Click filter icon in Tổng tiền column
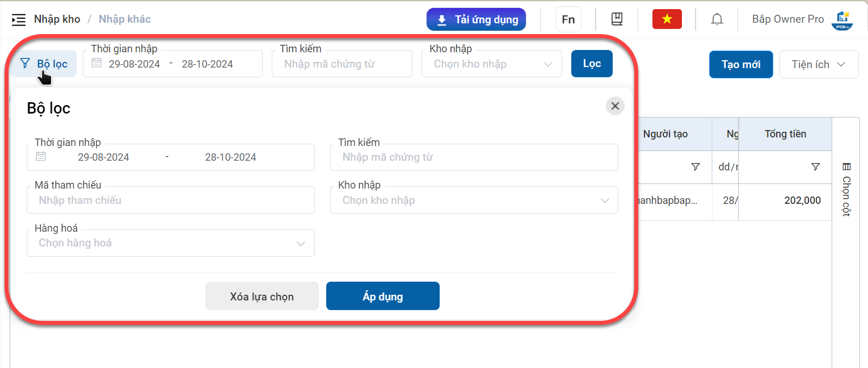 [x=815, y=166]
